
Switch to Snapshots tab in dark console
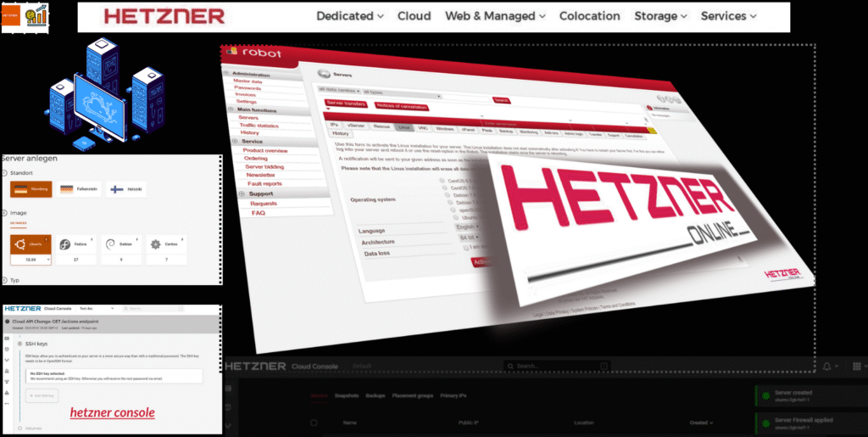[347, 396]
